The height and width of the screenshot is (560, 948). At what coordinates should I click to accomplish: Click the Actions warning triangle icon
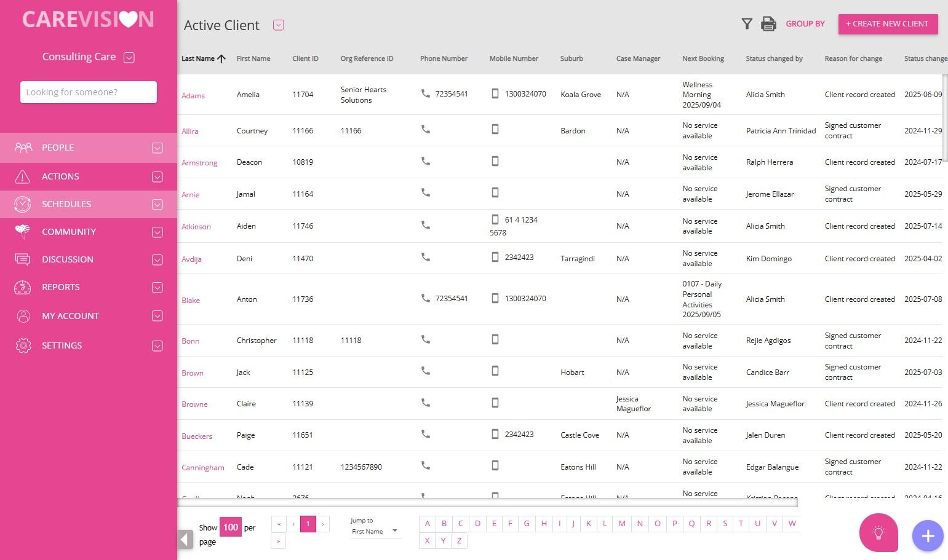pos(22,177)
